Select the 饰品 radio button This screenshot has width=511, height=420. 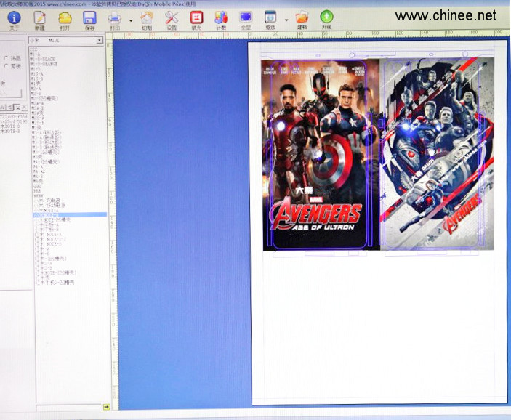(6, 58)
